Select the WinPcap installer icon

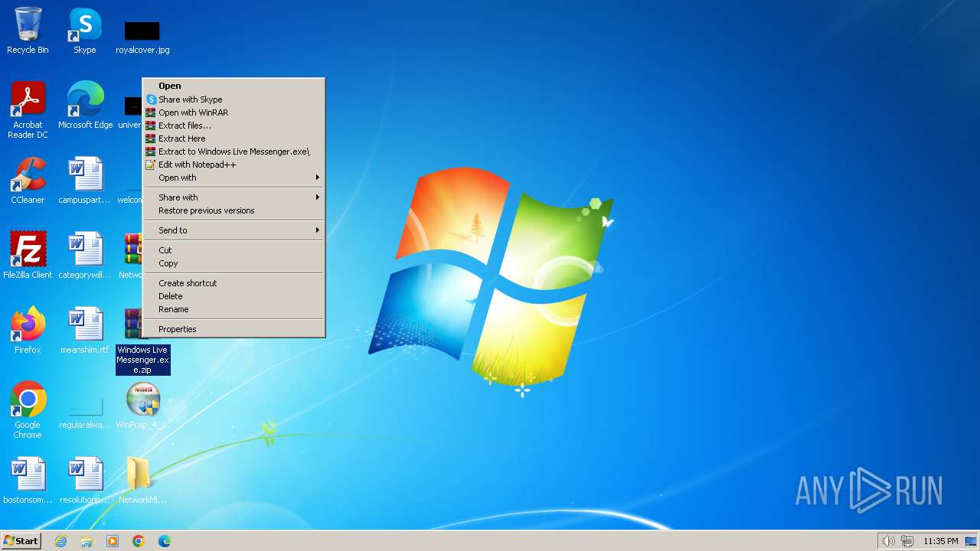(142, 406)
